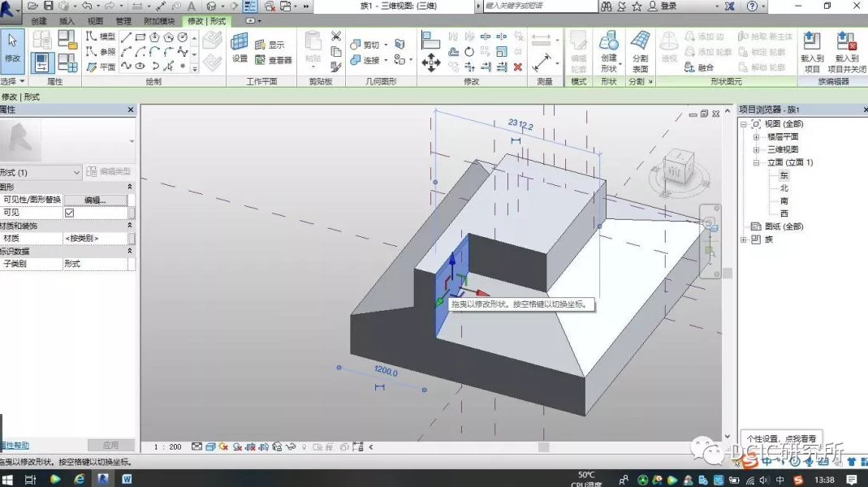Click the 编辑... button for visibility override
Viewport: 868px width, 487px height.
coord(95,200)
